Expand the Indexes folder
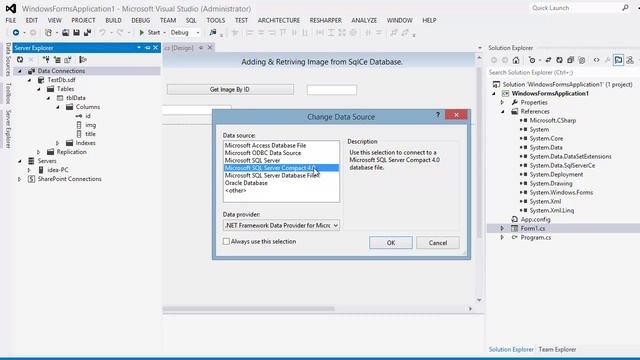This screenshot has height=360, width=640. click(x=58, y=143)
